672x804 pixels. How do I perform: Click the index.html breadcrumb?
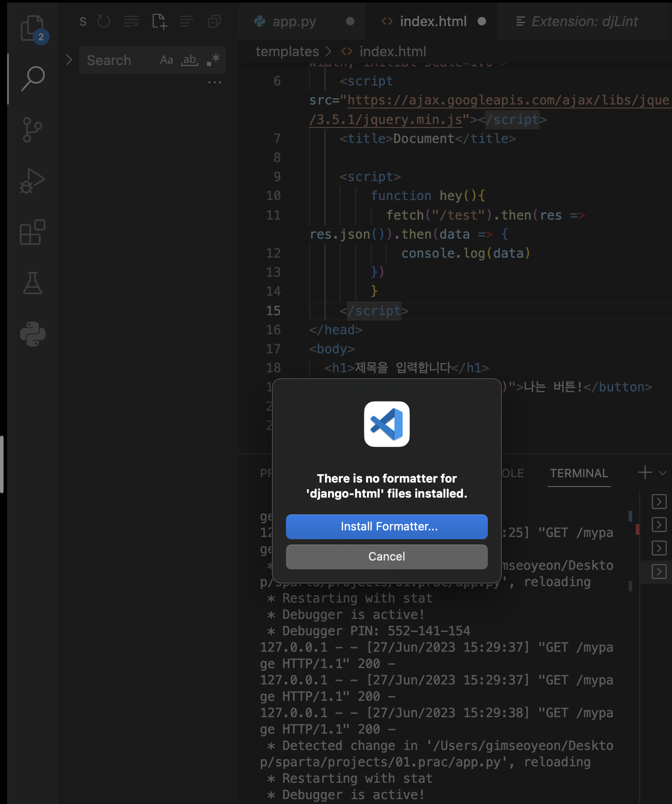pos(393,51)
